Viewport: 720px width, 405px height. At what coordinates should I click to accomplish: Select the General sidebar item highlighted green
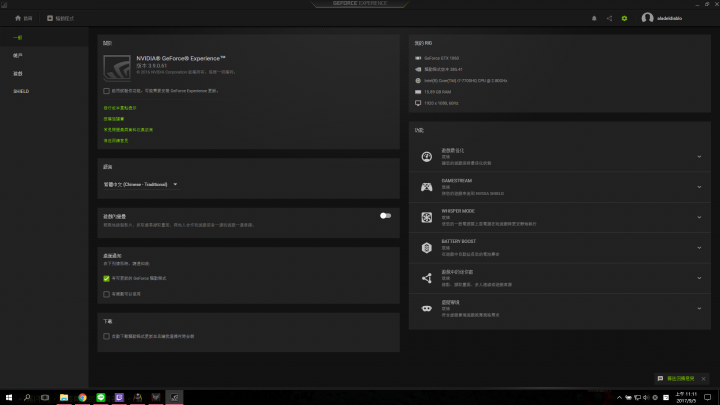[17, 38]
